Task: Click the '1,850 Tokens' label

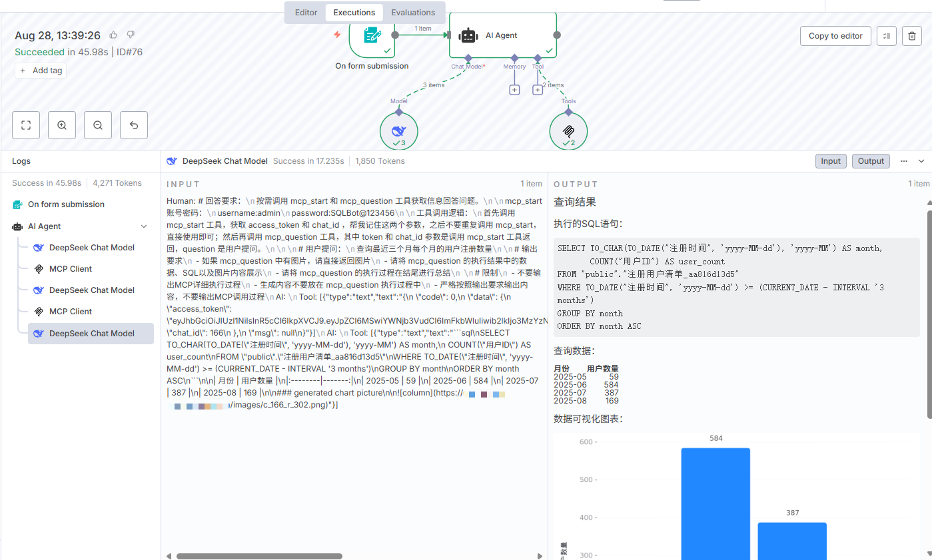Action: click(380, 161)
